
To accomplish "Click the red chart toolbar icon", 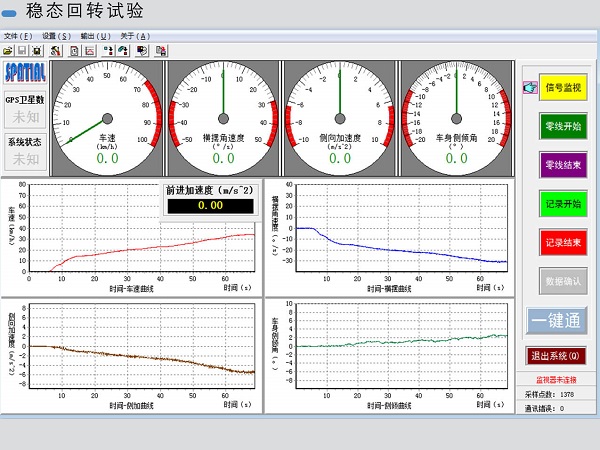I will 90,49.
